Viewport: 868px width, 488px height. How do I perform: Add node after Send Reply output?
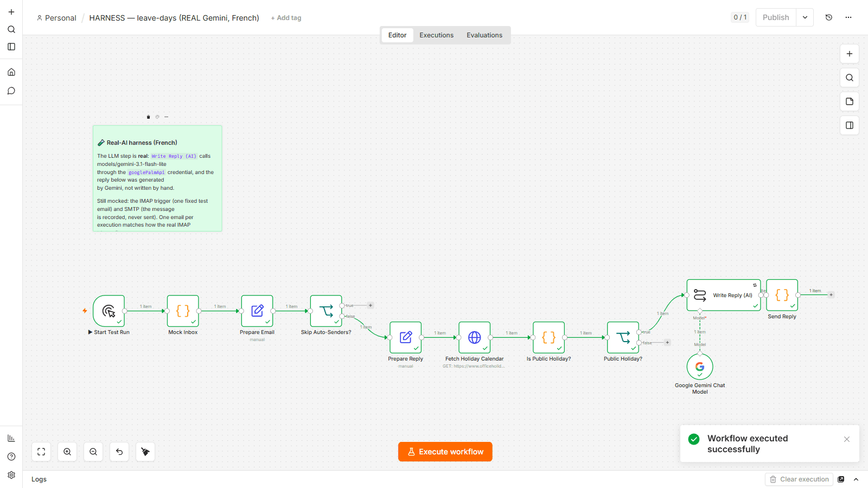pos(831,295)
